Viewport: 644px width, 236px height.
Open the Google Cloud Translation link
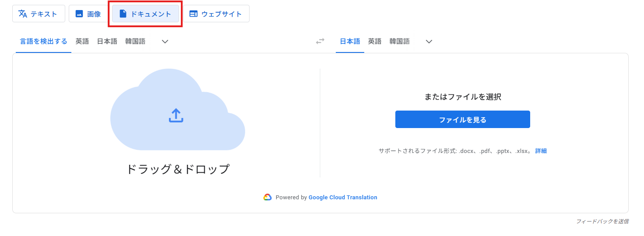point(343,198)
